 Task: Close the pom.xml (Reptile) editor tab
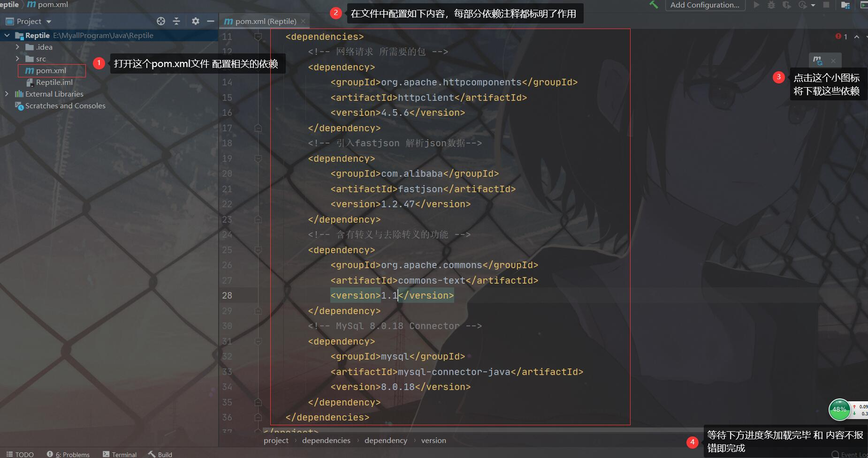303,21
